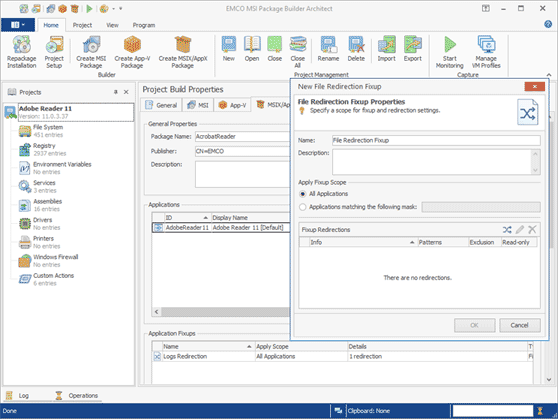Image resolution: width=558 pixels, height=419 pixels.
Task: Open Manage VM Profiles
Action: point(486,52)
